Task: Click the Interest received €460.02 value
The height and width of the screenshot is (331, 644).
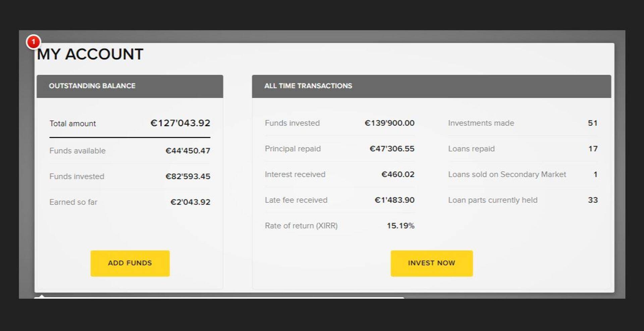Action: point(398,175)
